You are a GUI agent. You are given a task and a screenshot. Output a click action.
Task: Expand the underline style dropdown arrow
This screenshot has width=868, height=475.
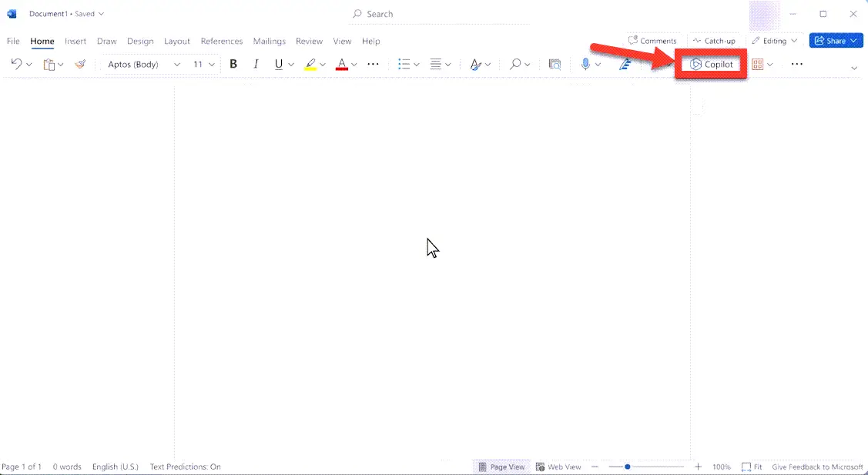(x=291, y=65)
